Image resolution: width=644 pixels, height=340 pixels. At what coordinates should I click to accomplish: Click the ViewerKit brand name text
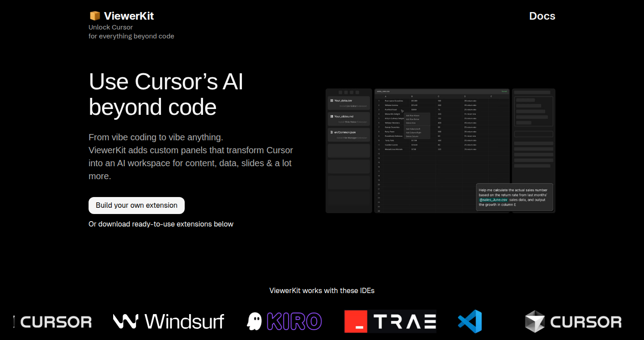(x=129, y=16)
